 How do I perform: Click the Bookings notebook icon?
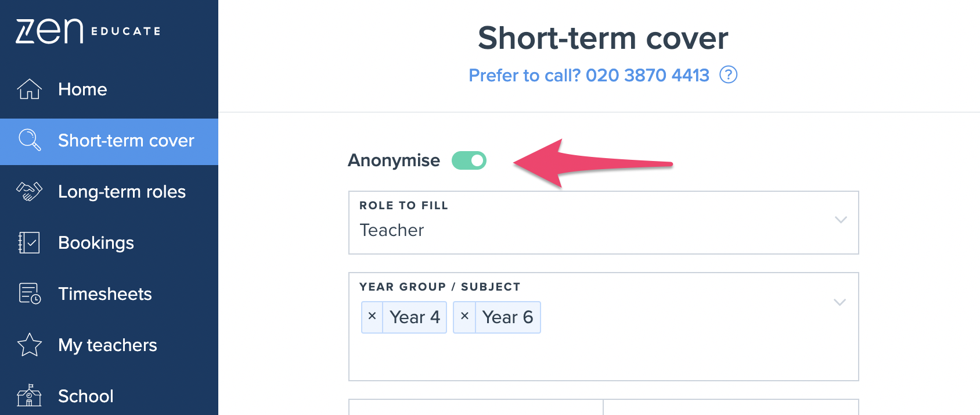(29, 242)
